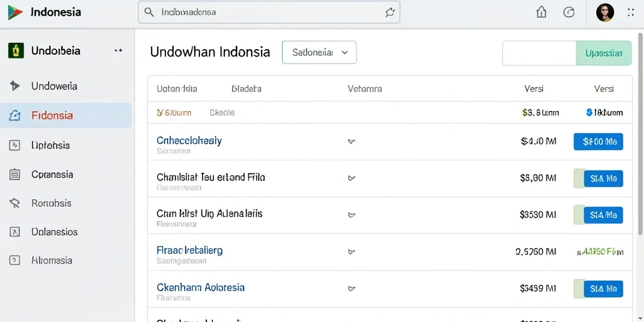The width and height of the screenshot is (644, 322).
Task: Click the Cptanesia sidebar icon
Action: pos(14,175)
